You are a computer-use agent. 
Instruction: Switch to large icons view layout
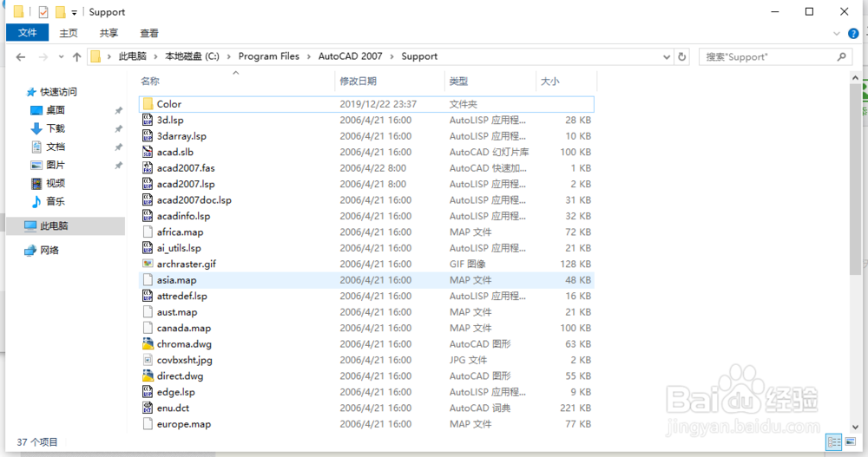(x=851, y=441)
